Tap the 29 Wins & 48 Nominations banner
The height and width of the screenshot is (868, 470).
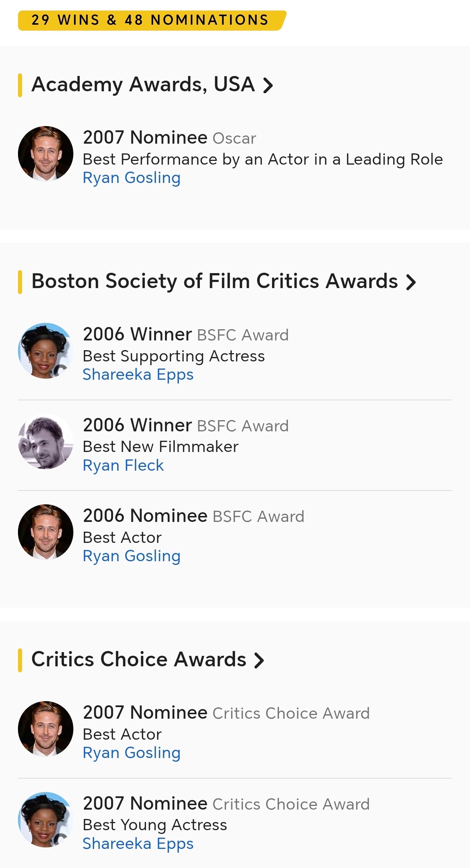[152, 20]
